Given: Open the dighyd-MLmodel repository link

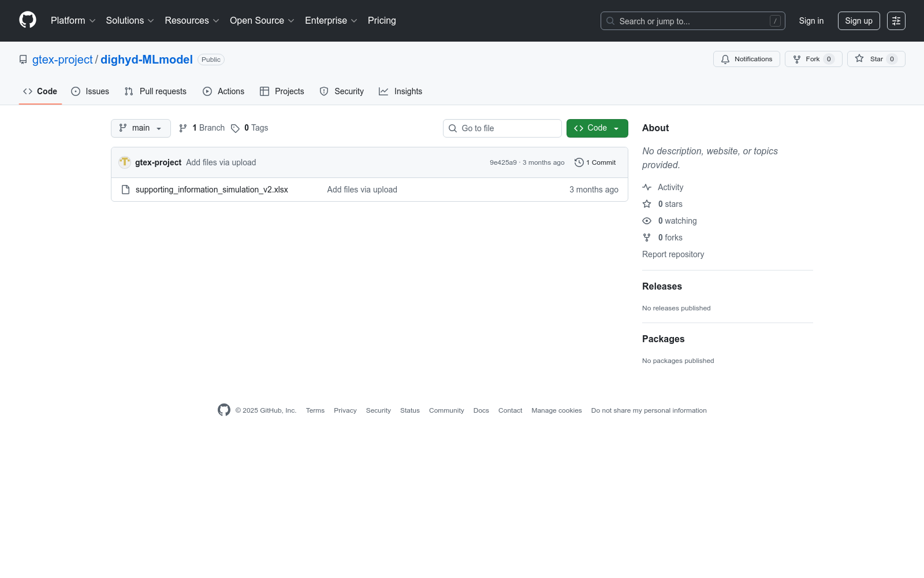Looking at the screenshot, I should tap(147, 60).
